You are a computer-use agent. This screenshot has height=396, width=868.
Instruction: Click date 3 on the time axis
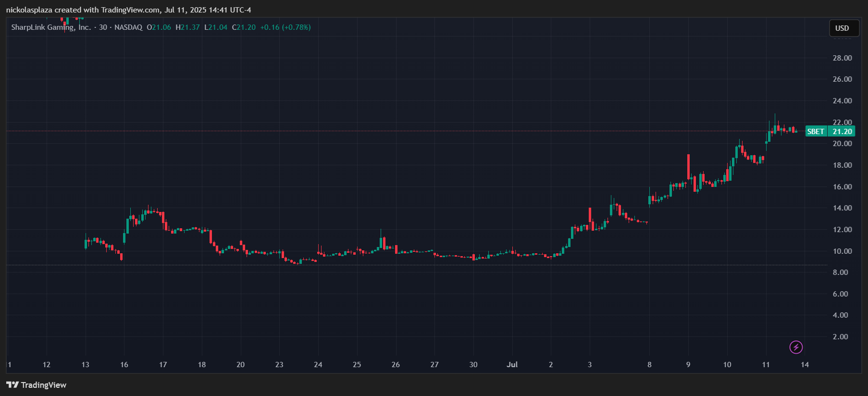[x=590, y=364]
